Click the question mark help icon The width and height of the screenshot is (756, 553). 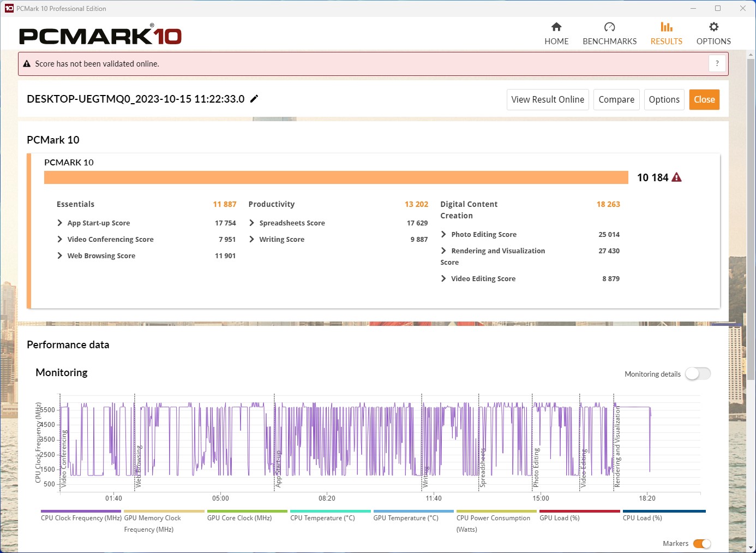coord(717,63)
